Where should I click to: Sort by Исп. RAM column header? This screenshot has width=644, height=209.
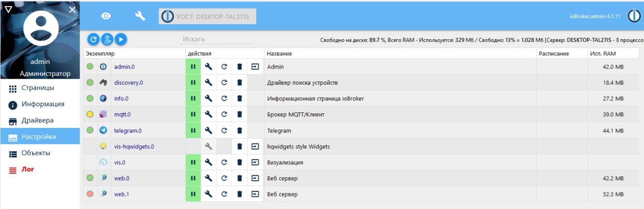click(603, 53)
